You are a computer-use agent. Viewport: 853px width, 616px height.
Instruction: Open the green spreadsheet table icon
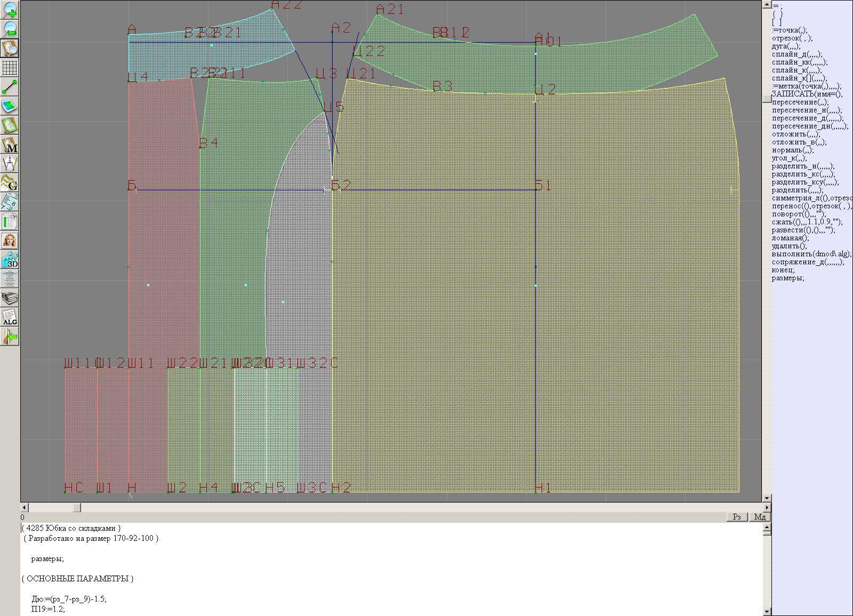click(10, 221)
